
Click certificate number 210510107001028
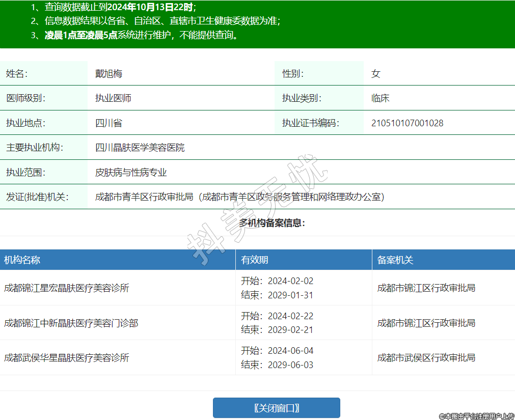(407, 123)
